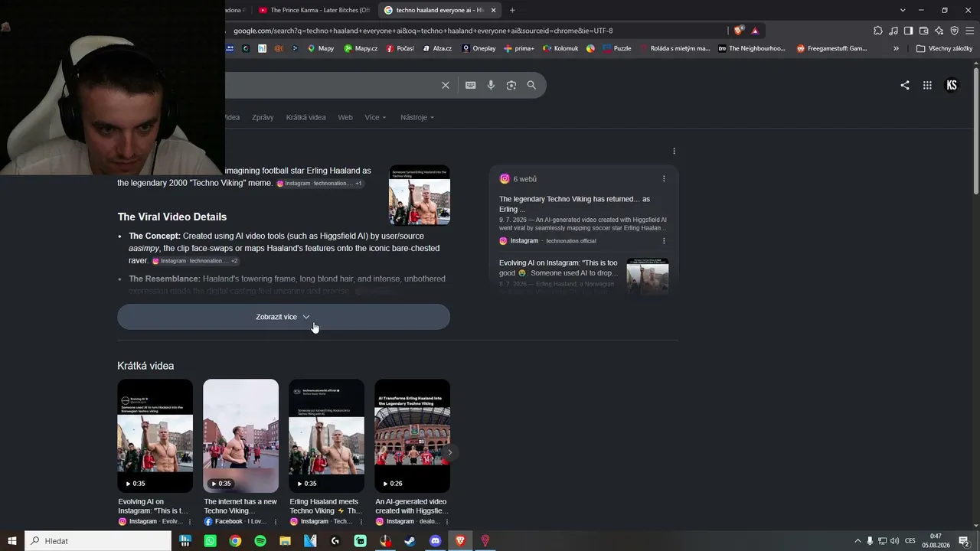Viewport: 980px width, 551px height.
Task: Switch to the Web results tab
Action: 345,117
